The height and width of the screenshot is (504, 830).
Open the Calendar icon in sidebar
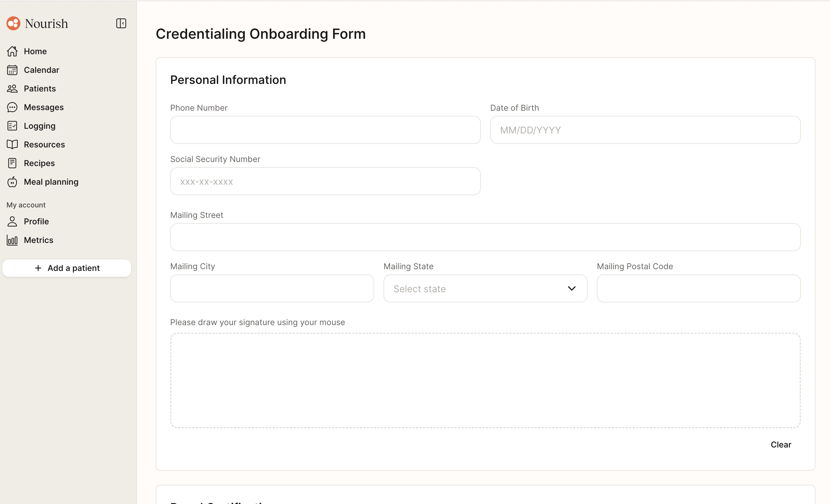13,70
